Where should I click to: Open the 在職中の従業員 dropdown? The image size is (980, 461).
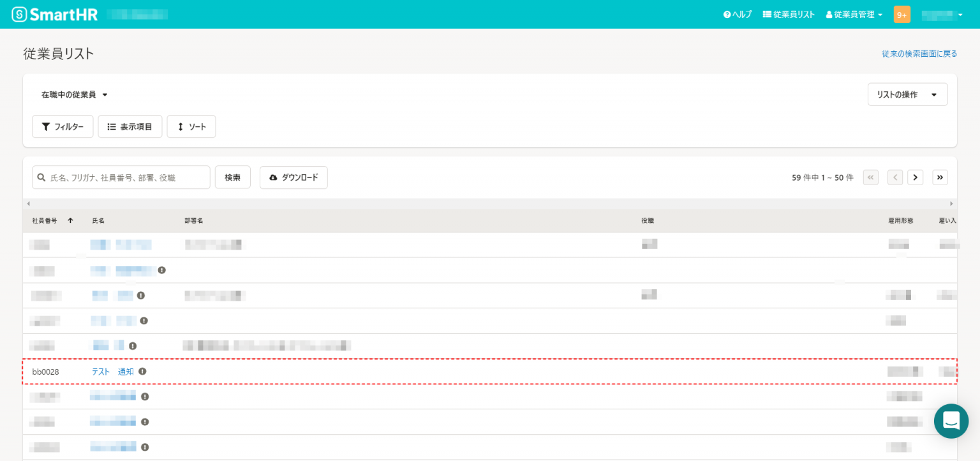pyautogui.click(x=75, y=94)
